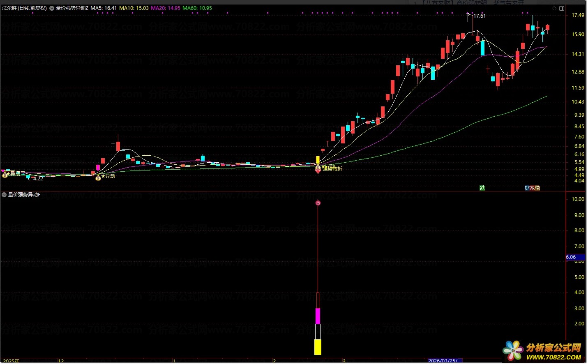Click month 2 on time axis
Screen dimensions: 588x364
point(274,361)
